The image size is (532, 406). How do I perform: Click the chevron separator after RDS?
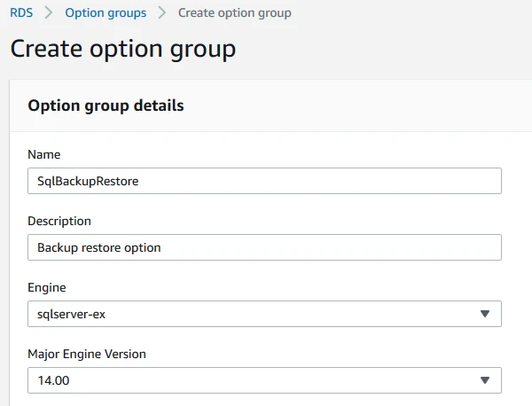[49, 13]
